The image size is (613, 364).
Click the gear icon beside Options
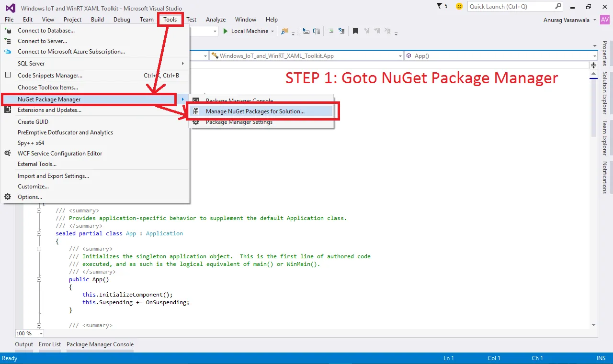coord(8,197)
